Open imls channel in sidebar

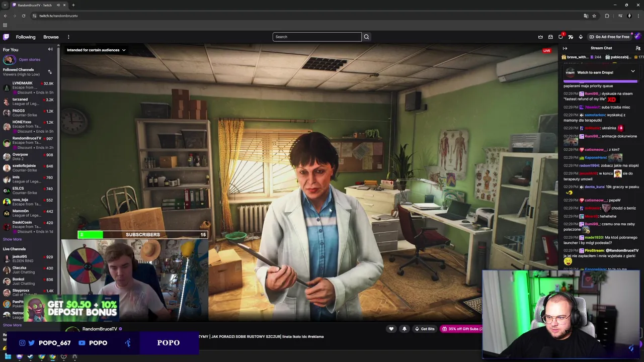pos(28,179)
